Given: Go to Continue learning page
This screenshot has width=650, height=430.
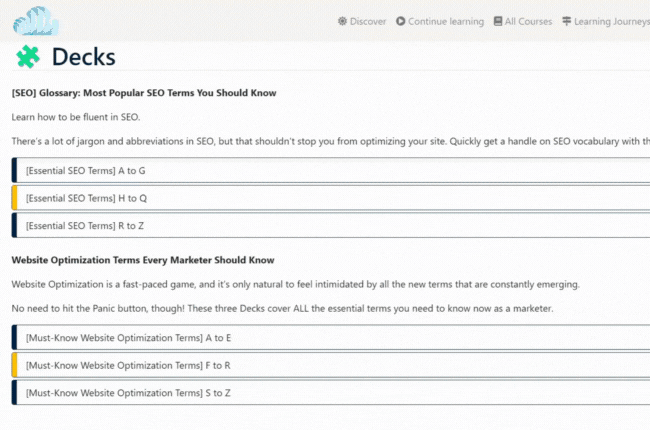Looking at the screenshot, I should pos(446,21).
